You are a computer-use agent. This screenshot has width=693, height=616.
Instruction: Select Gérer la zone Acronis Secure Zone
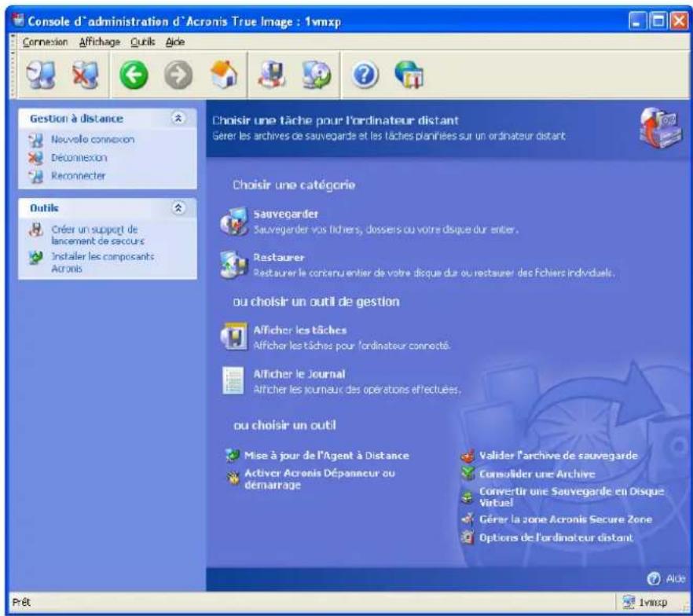(566, 519)
